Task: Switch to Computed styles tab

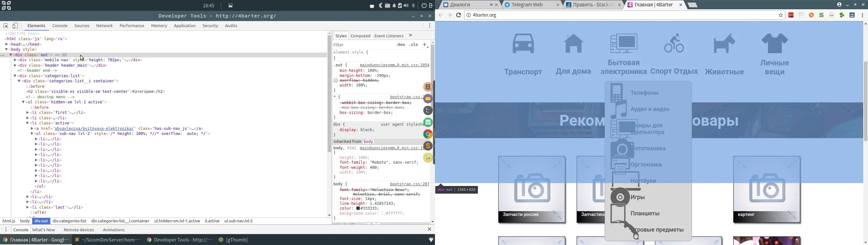Action: pyautogui.click(x=360, y=36)
